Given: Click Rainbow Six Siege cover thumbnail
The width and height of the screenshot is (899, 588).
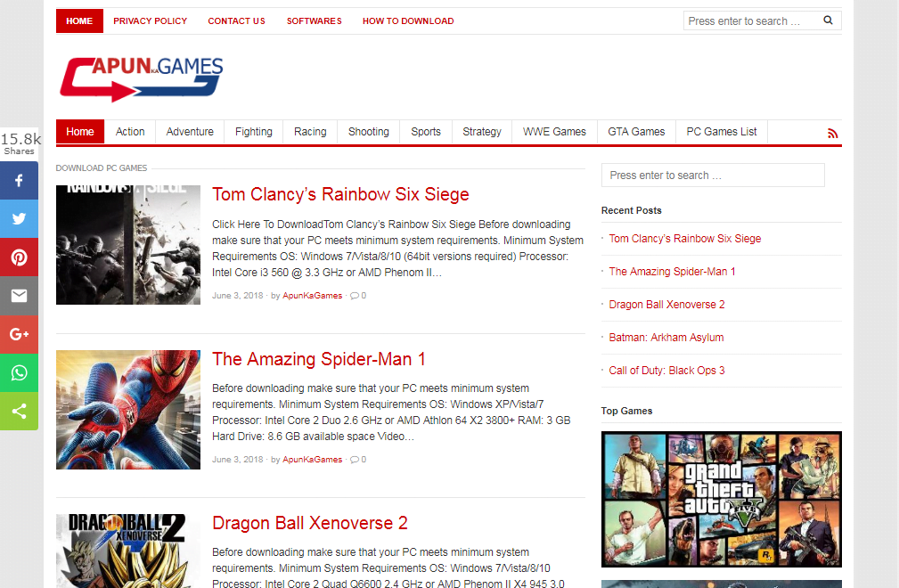Looking at the screenshot, I should (x=128, y=245).
